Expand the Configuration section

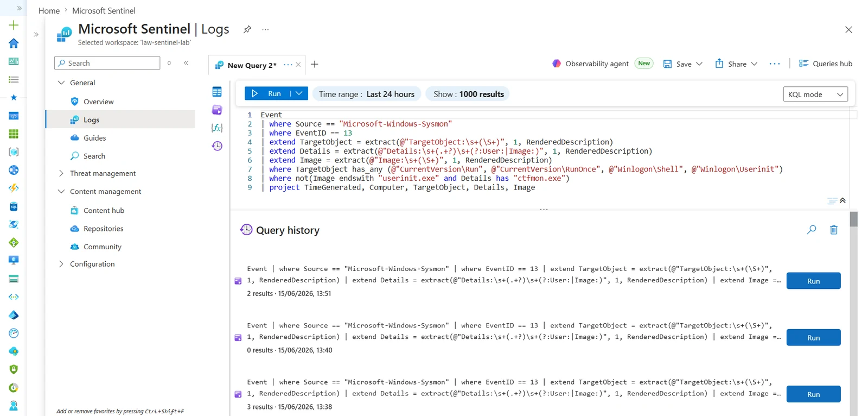[x=61, y=264]
